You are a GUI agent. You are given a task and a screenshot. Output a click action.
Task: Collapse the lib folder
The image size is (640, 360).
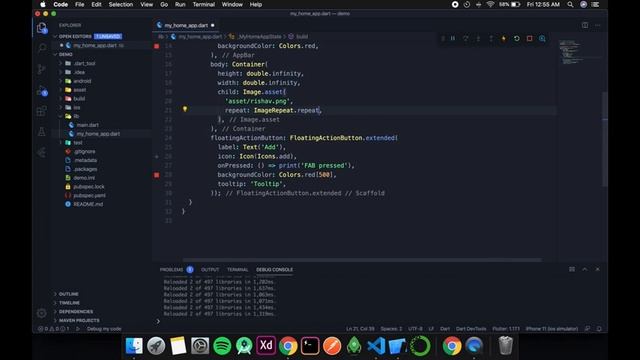(76, 116)
